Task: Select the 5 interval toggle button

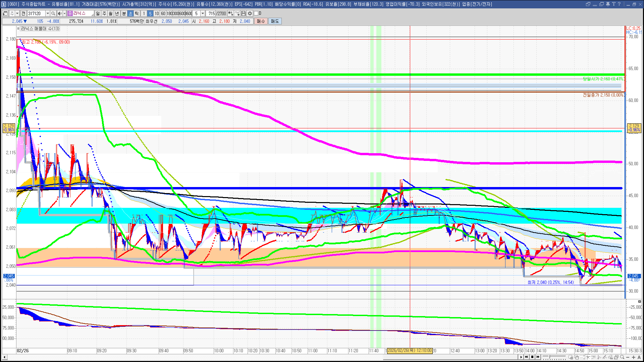Action: coord(150,13)
